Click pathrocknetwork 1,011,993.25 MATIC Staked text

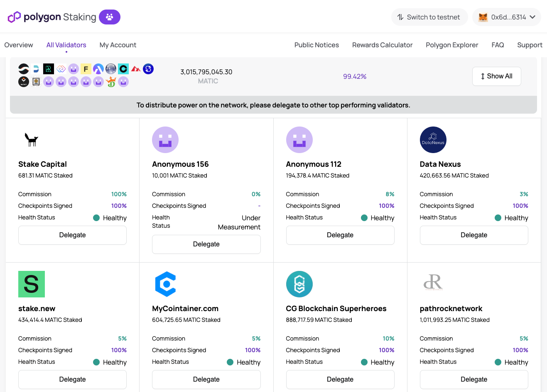455,320
